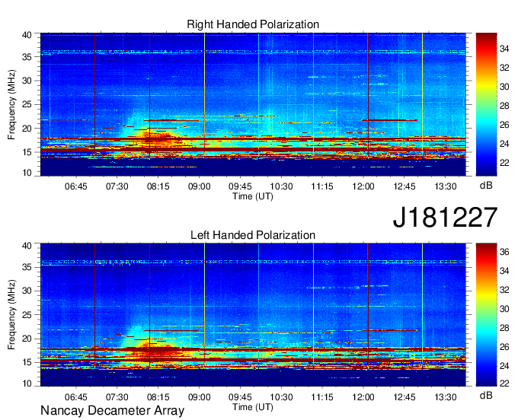Viewport: 518px width, 420px height.
Task: Select the J181227 observation identifier
Action: [x=445, y=217]
